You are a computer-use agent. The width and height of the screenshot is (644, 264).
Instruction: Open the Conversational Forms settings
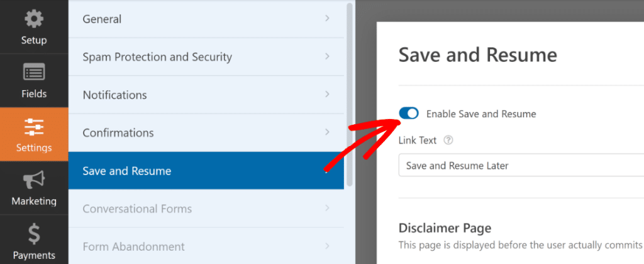coord(137,209)
